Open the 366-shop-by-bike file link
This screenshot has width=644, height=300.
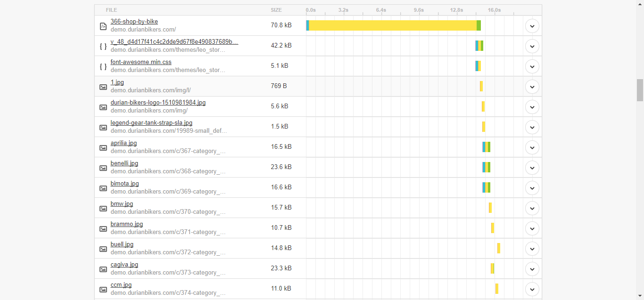click(x=134, y=22)
